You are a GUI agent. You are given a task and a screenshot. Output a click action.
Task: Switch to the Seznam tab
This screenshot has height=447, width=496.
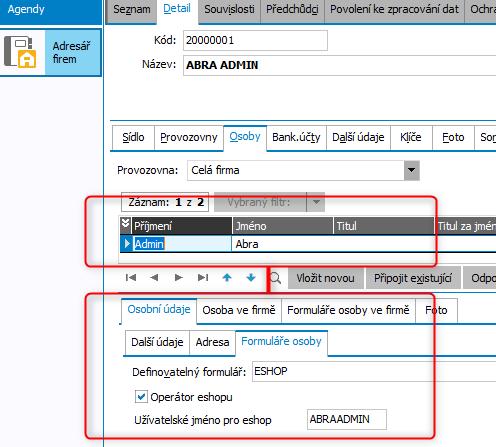132,10
